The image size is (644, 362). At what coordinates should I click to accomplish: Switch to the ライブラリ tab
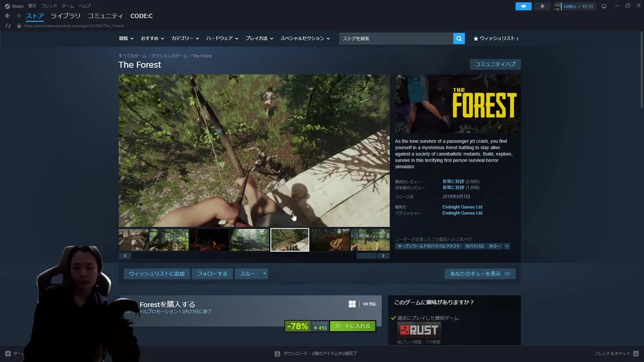click(x=65, y=16)
